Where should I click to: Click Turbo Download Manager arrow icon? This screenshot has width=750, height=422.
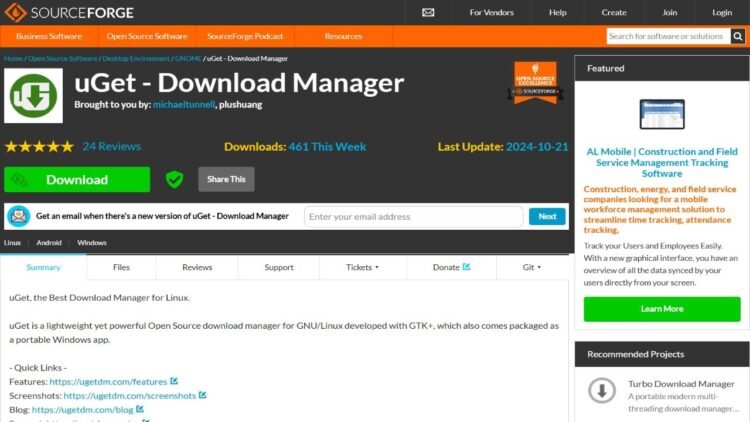click(x=602, y=390)
